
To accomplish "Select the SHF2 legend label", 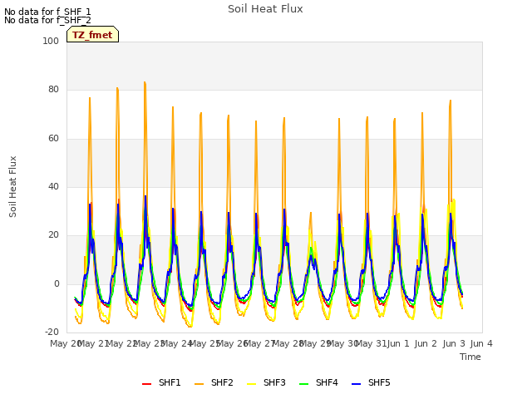I will [x=222, y=382].
